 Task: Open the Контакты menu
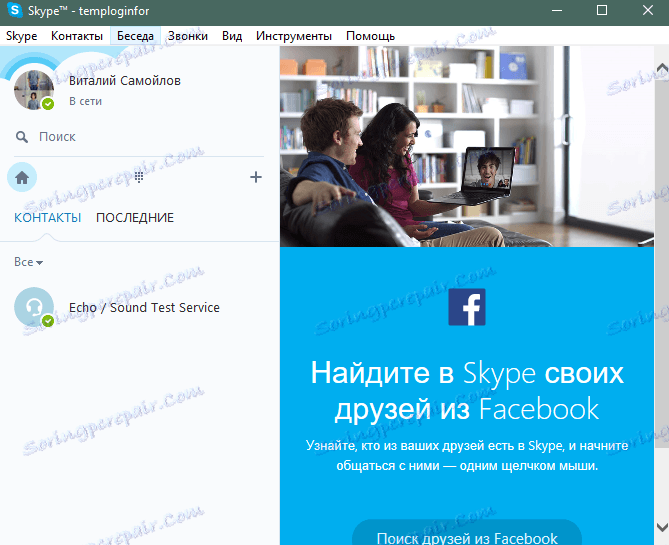(x=77, y=36)
